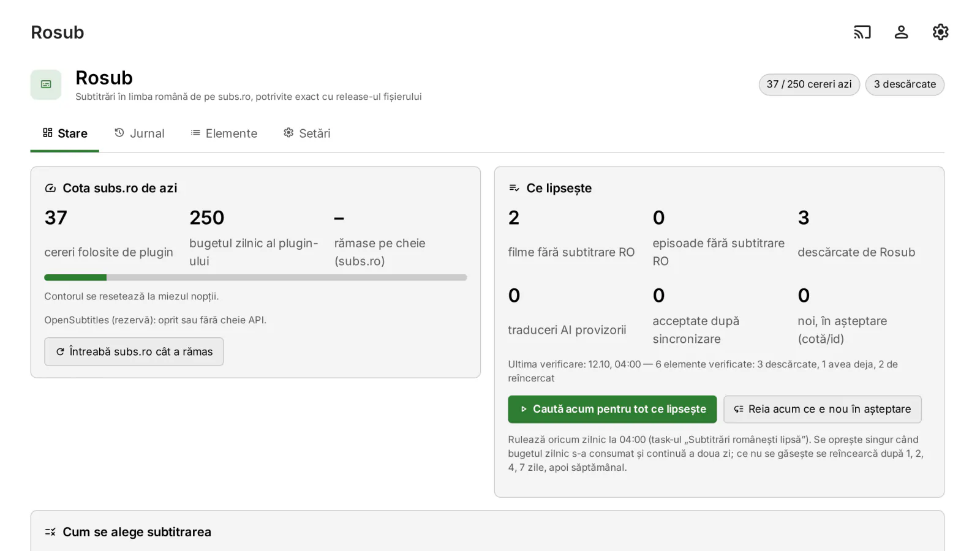
Task: Click the 0 traduceri AI provizorii count
Action: 514,296
